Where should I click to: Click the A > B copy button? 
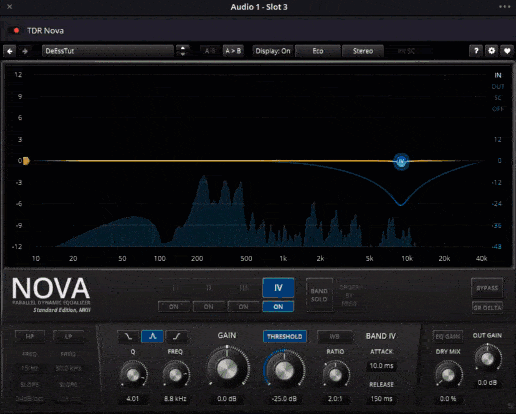pyautogui.click(x=233, y=51)
